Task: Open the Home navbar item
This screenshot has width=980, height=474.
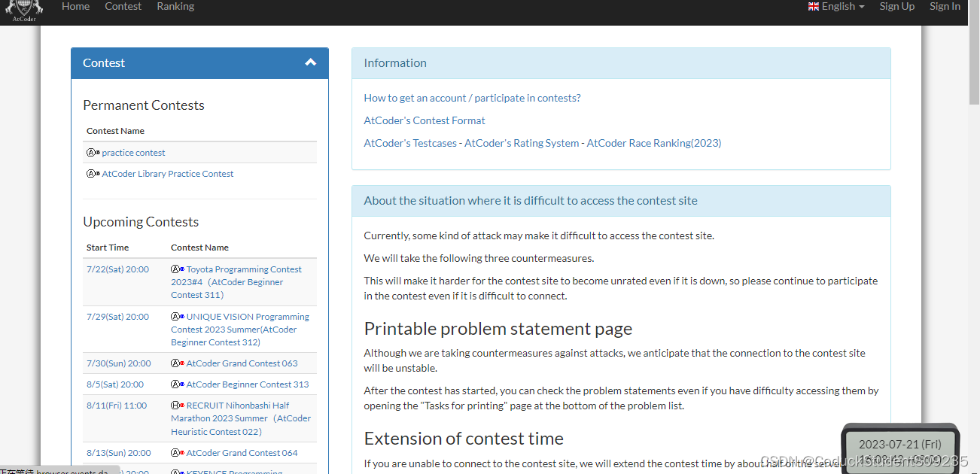Action: click(75, 6)
